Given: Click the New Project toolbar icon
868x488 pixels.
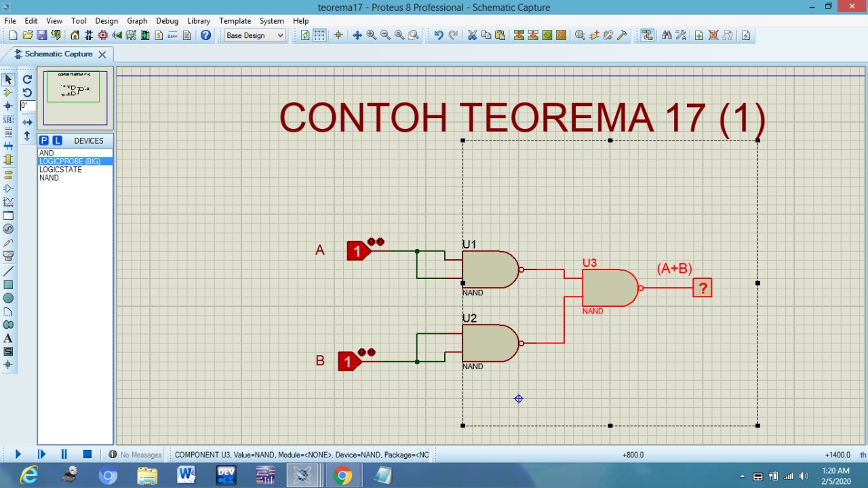Looking at the screenshot, I should click(x=13, y=35).
